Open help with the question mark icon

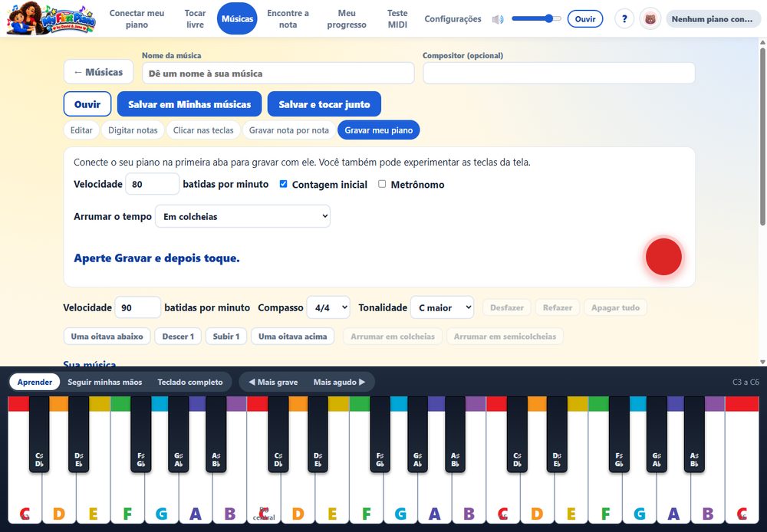pyautogui.click(x=624, y=19)
